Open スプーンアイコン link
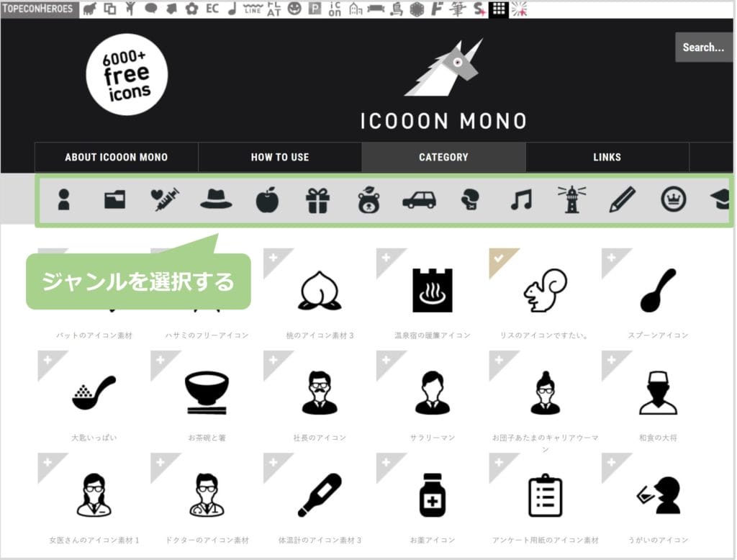This screenshot has width=737, height=560. [658, 335]
